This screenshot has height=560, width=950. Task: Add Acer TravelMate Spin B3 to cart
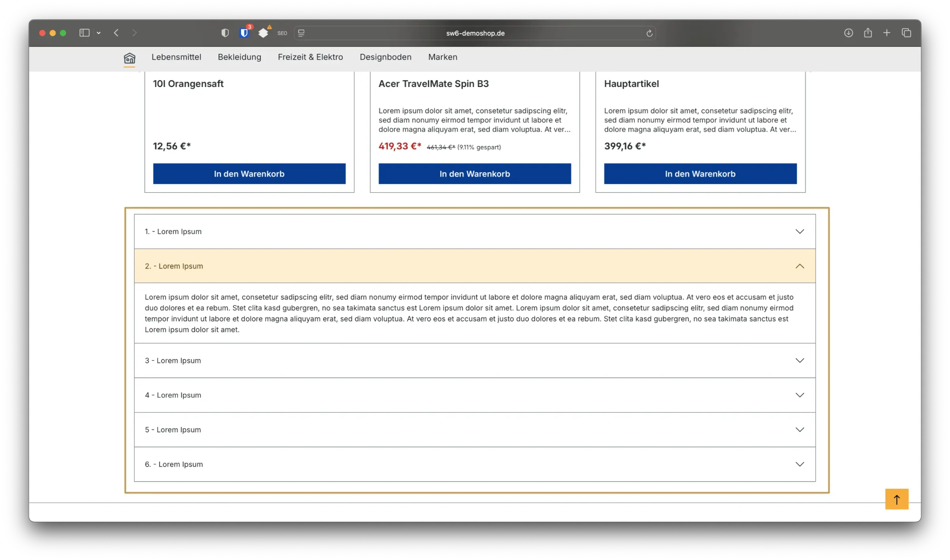pyautogui.click(x=474, y=174)
